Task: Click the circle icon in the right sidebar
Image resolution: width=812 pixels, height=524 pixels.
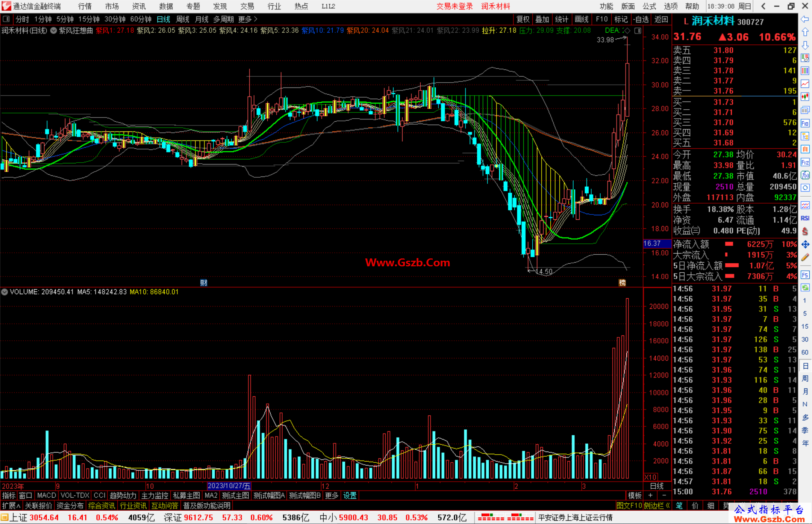Action: click(805, 188)
